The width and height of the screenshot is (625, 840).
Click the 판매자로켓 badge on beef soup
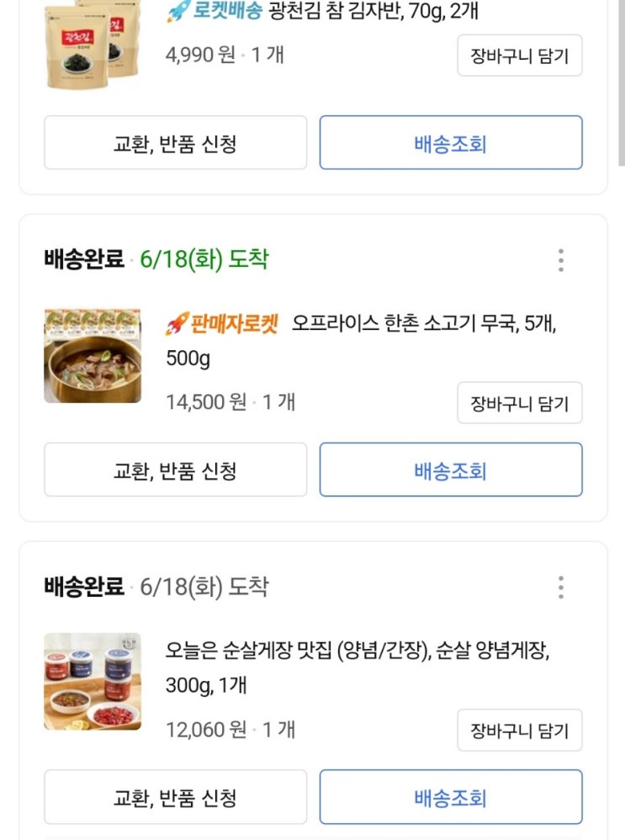pos(222,323)
